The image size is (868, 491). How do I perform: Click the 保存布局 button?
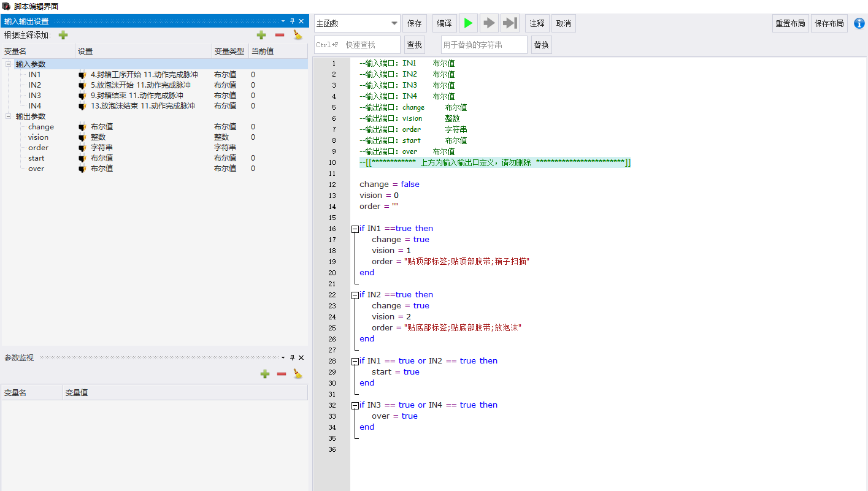point(829,23)
